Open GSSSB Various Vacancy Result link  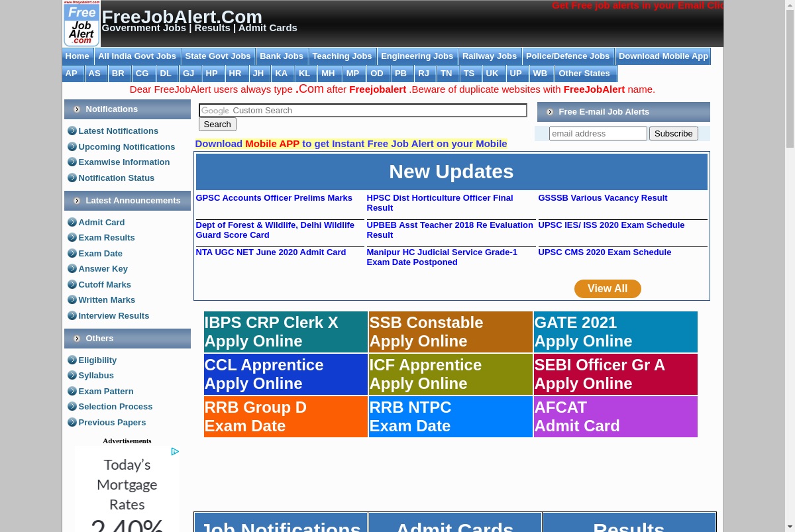click(603, 198)
